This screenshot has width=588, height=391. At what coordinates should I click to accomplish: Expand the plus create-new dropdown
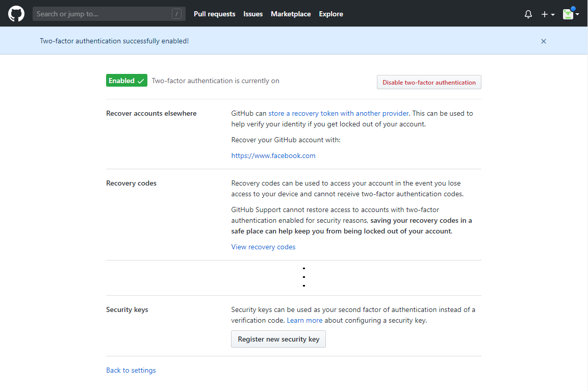548,14
